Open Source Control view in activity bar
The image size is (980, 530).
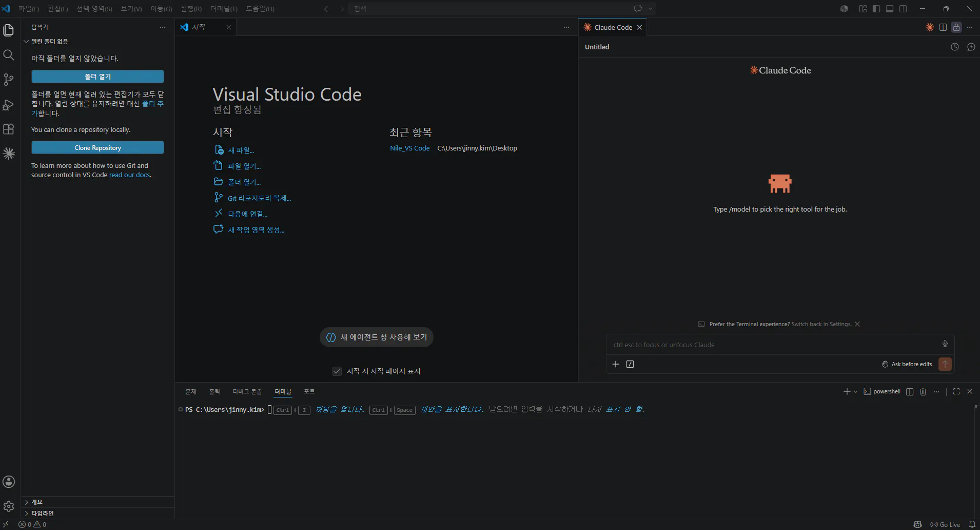click(9, 80)
